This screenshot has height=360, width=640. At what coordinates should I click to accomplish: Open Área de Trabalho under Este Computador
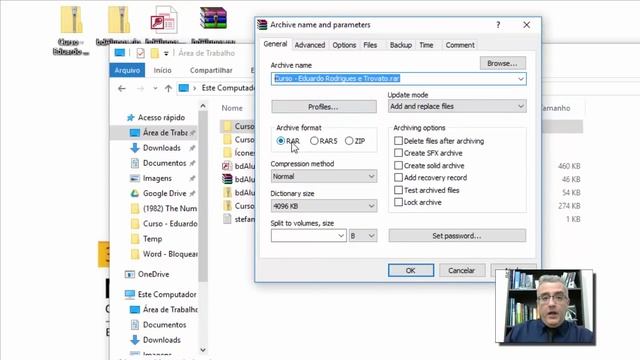coord(164,309)
